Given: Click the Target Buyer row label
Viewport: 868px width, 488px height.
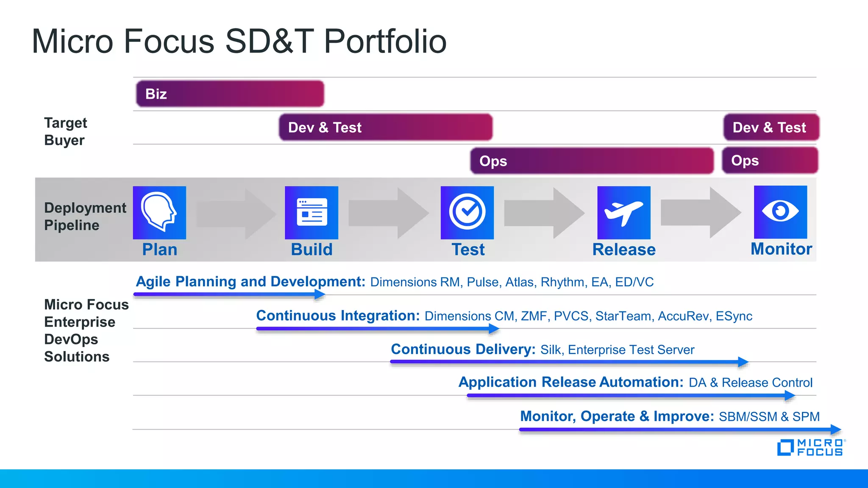Looking at the screenshot, I should click(65, 131).
